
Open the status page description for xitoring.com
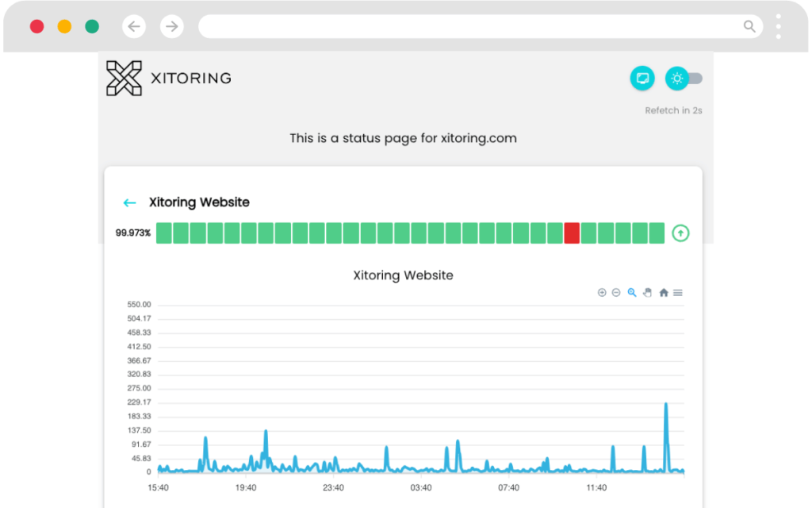click(x=403, y=138)
